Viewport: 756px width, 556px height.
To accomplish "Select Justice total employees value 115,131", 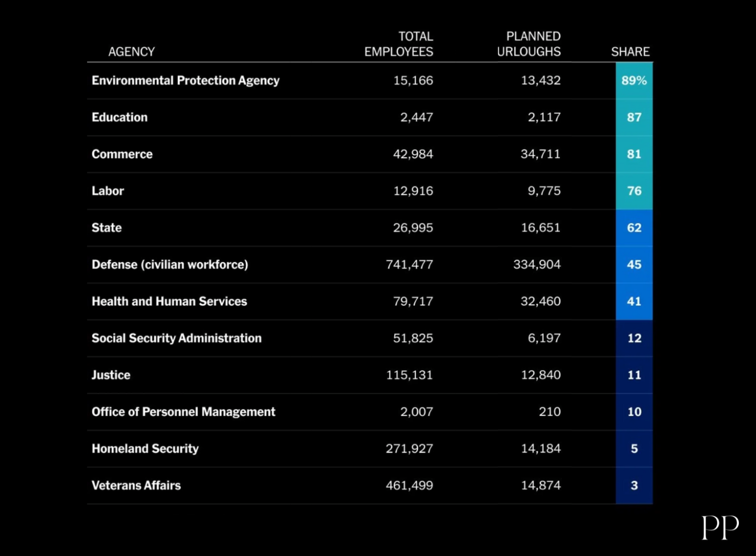I will click(x=409, y=375).
